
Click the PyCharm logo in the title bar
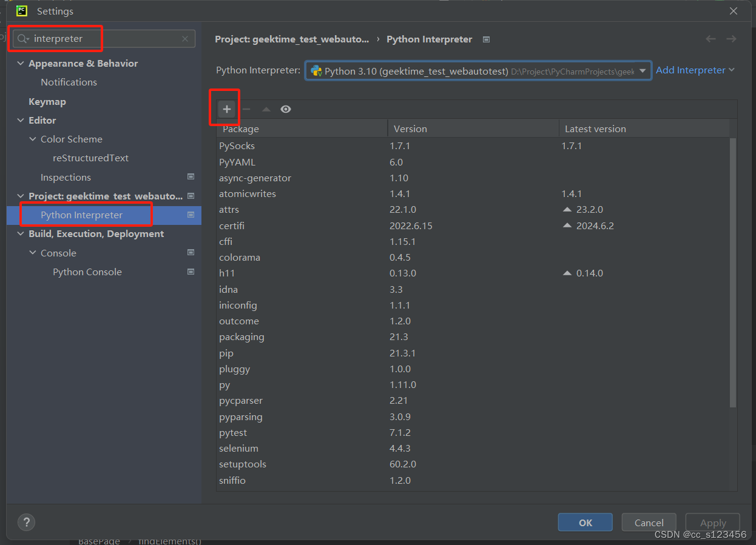pyautogui.click(x=22, y=11)
